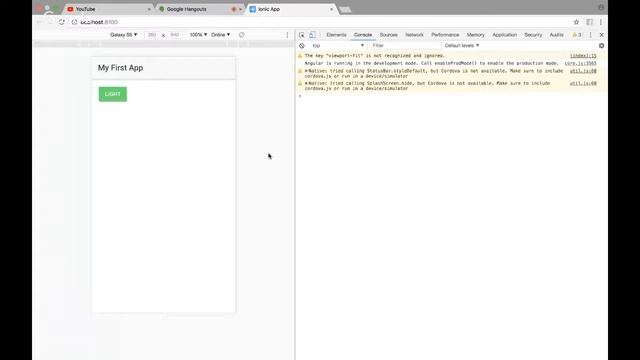Switch to the Application tab
The image size is (640, 360).
[x=504, y=35]
